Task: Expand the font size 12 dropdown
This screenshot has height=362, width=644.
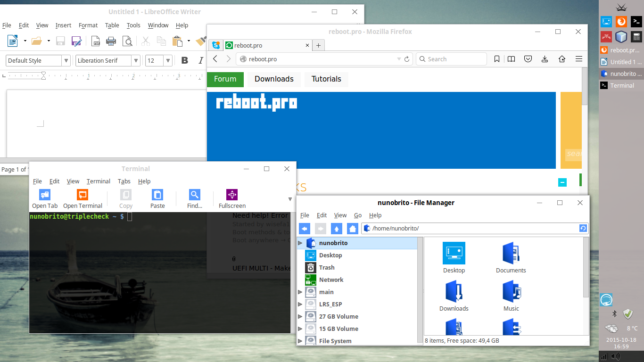Action: coord(168,60)
